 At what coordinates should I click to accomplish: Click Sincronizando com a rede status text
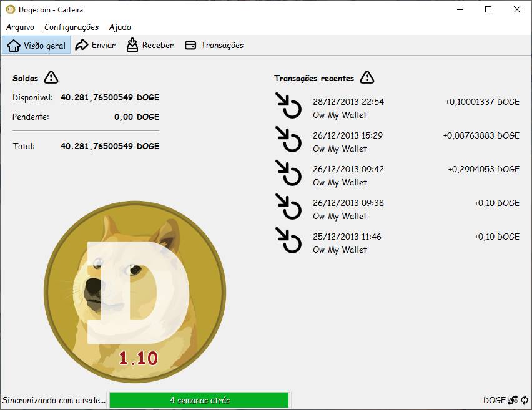pyautogui.click(x=54, y=400)
